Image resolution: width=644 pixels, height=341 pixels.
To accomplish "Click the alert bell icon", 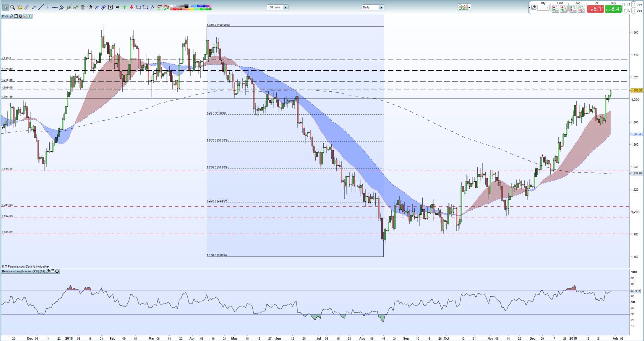I will coord(19,7).
